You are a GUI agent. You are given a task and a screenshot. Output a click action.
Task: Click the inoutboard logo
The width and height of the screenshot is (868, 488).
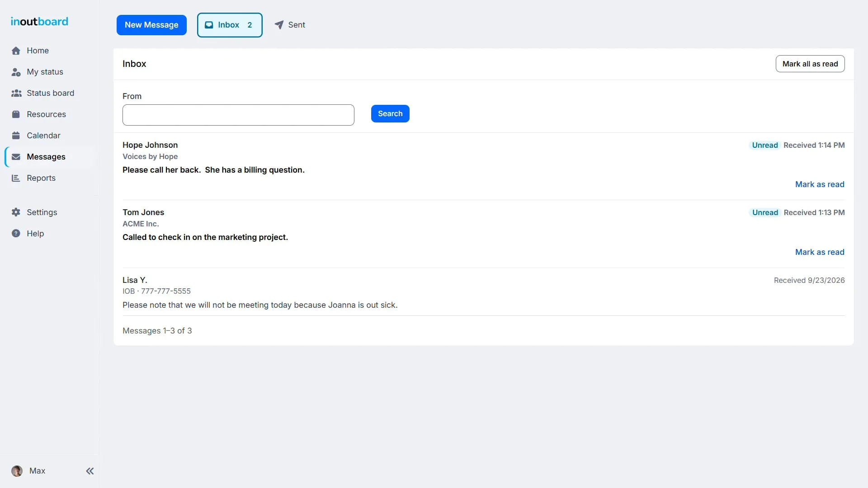tap(39, 21)
